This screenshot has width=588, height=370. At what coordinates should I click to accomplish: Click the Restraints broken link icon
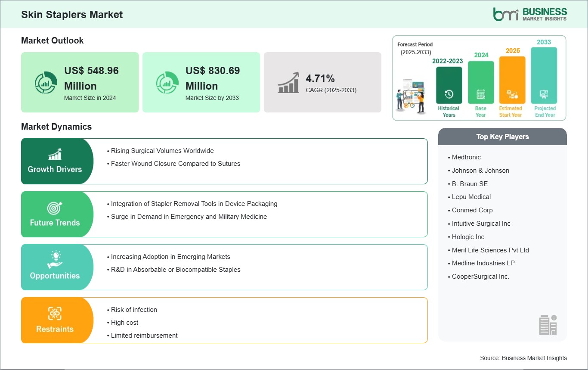coord(55,314)
